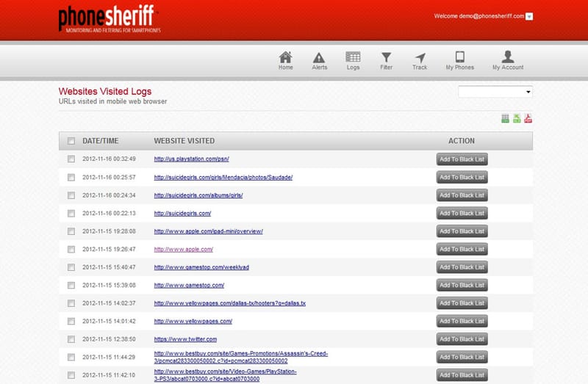Open the Track location page

[420, 60]
